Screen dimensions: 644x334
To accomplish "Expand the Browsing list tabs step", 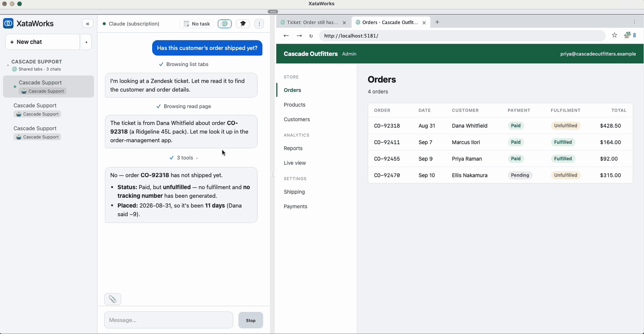I will (184, 64).
